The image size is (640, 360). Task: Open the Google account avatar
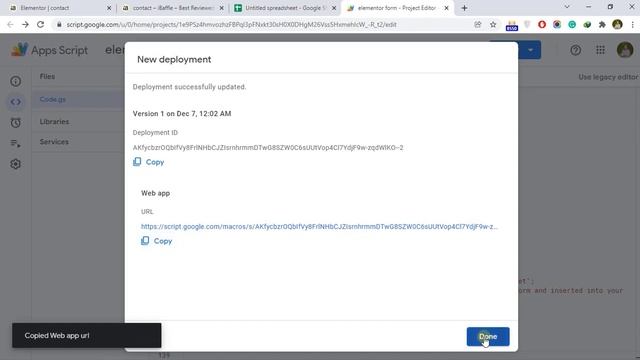(x=624, y=50)
